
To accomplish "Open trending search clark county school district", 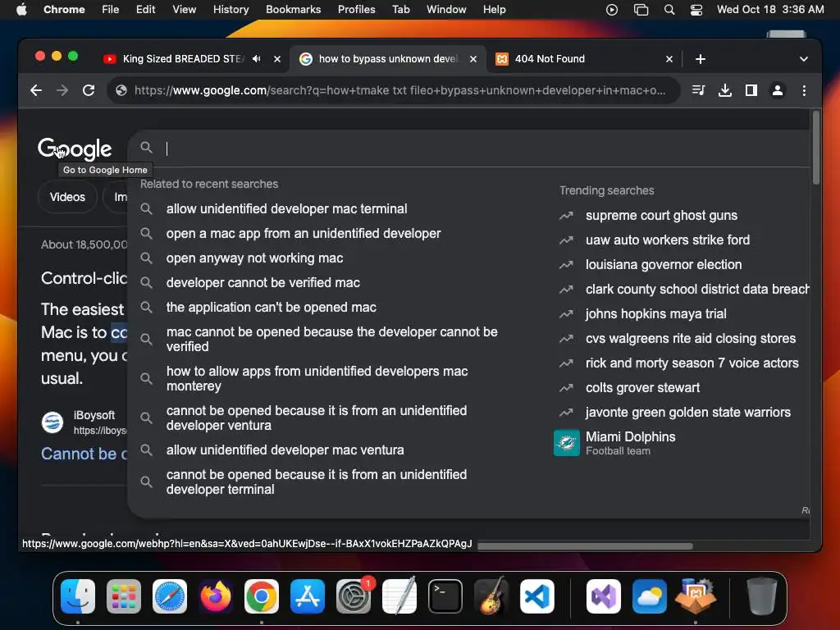I will [696, 289].
